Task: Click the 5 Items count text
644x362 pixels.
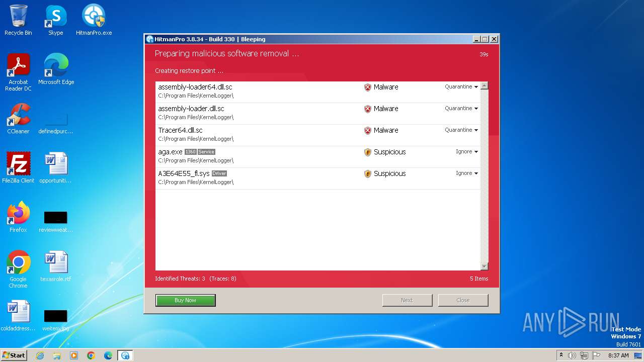Action: (x=479, y=279)
